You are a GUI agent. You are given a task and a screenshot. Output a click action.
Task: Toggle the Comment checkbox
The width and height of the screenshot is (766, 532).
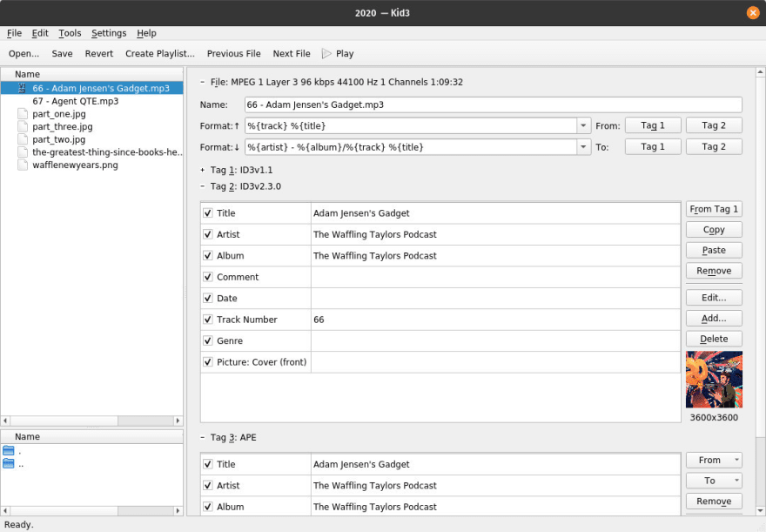click(x=208, y=277)
